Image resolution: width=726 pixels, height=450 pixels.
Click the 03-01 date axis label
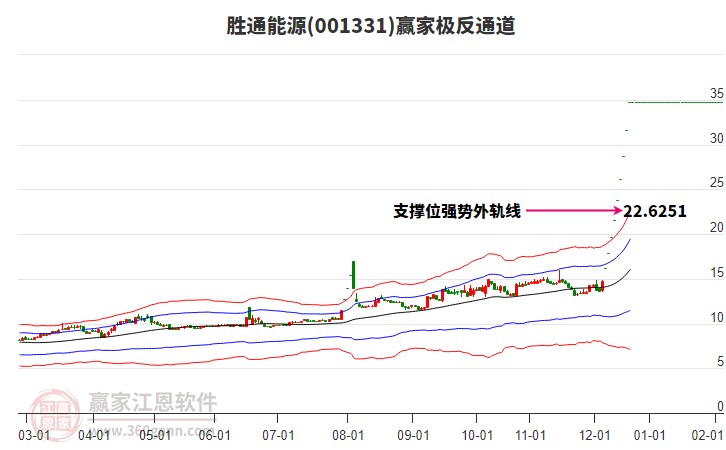coord(34,436)
